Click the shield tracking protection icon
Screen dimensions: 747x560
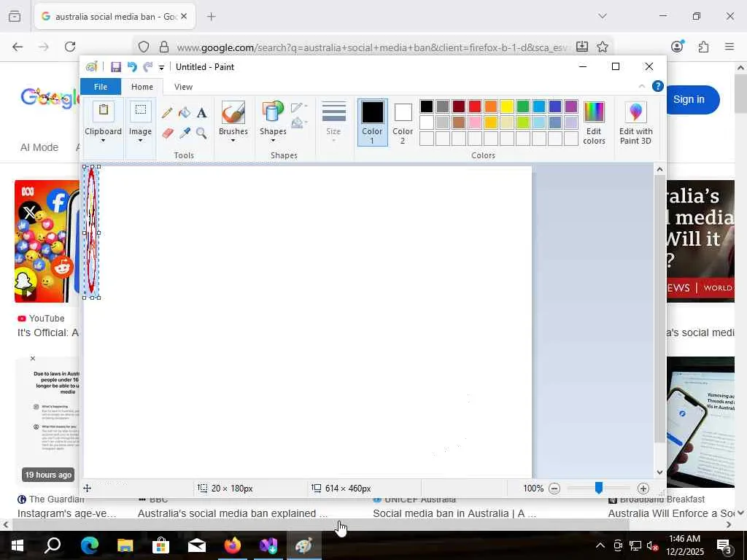[x=144, y=47]
